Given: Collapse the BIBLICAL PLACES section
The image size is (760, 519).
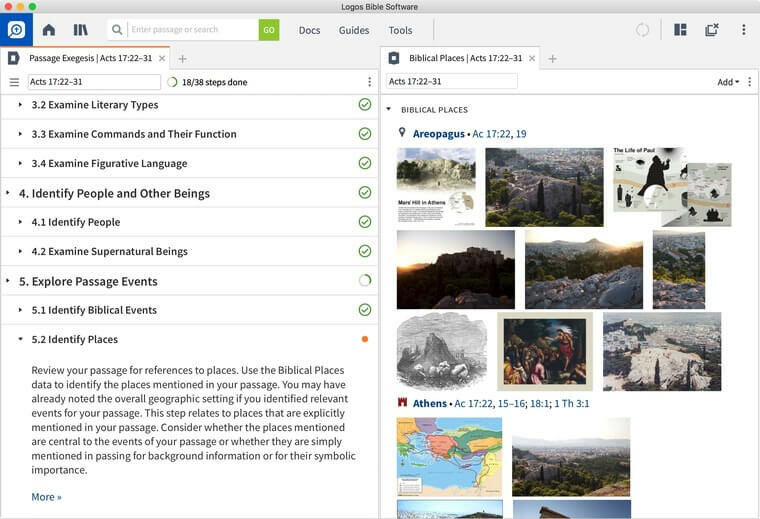Looking at the screenshot, I should point(388,110).
